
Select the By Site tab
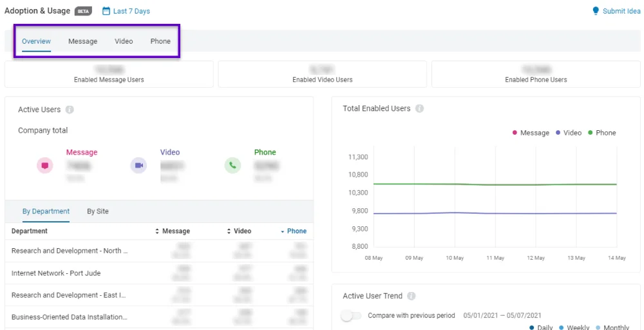click(x=98, y=211)
